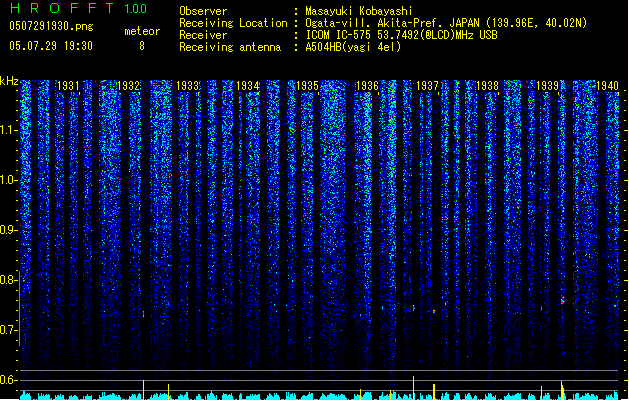Click the Receiving antenna label
629x400 pixels.
(x=230, y=47)
